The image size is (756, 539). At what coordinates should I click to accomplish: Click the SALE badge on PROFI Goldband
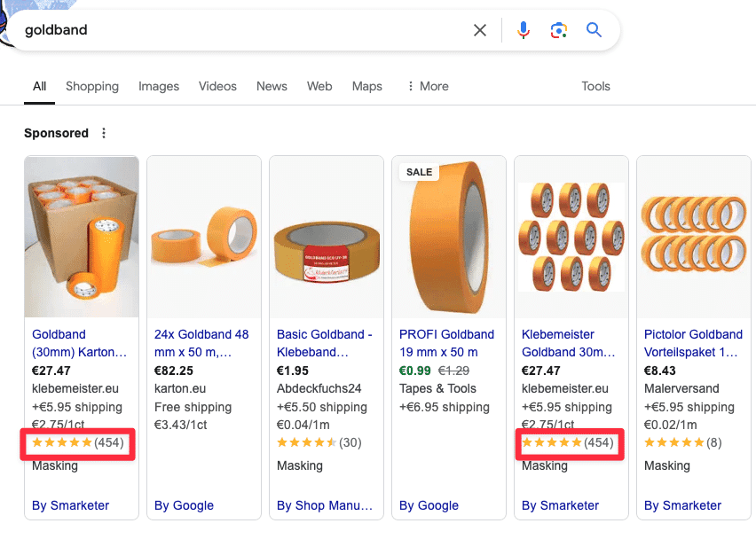tap(419, 172)
